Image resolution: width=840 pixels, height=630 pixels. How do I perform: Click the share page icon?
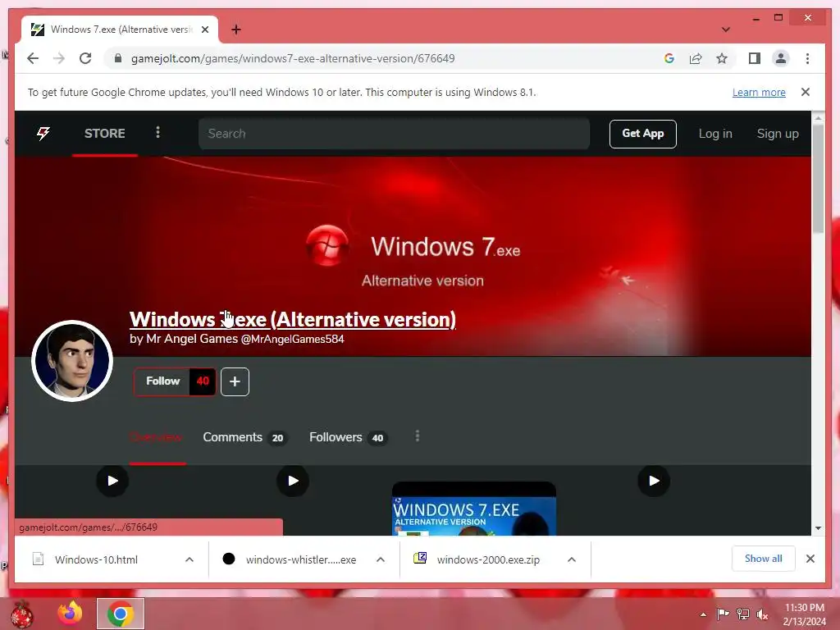(x=696, y=58)
